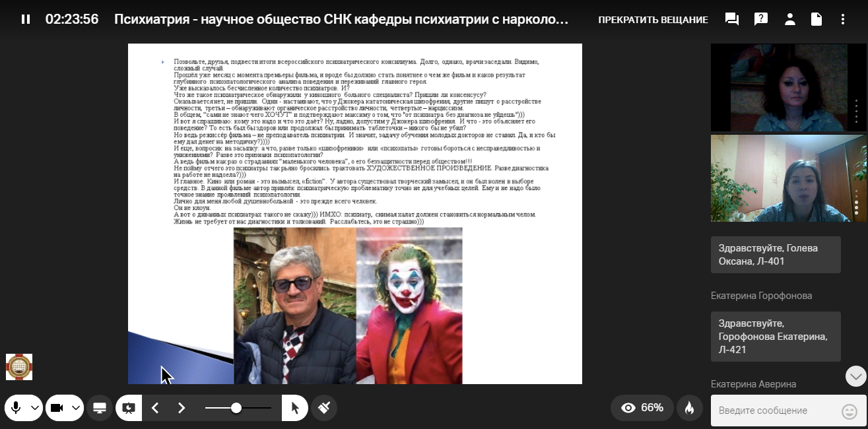868x429 pixels.
Task: Start screen sharing with monitor icon
Action: coord(100,408)
